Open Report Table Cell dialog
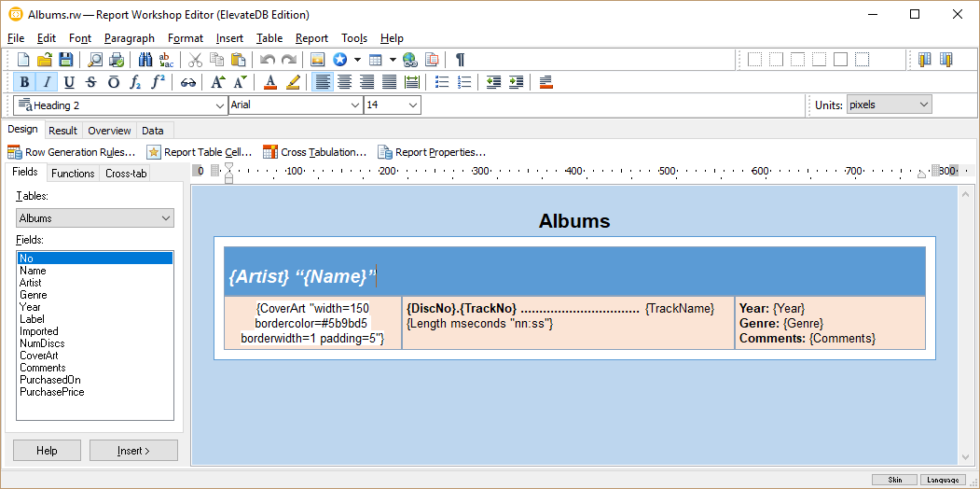980x489 pixels. pos(199,152)
